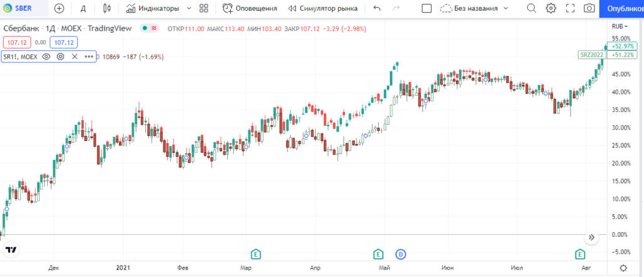Open more options for SR1! legend

pos(89,57)
